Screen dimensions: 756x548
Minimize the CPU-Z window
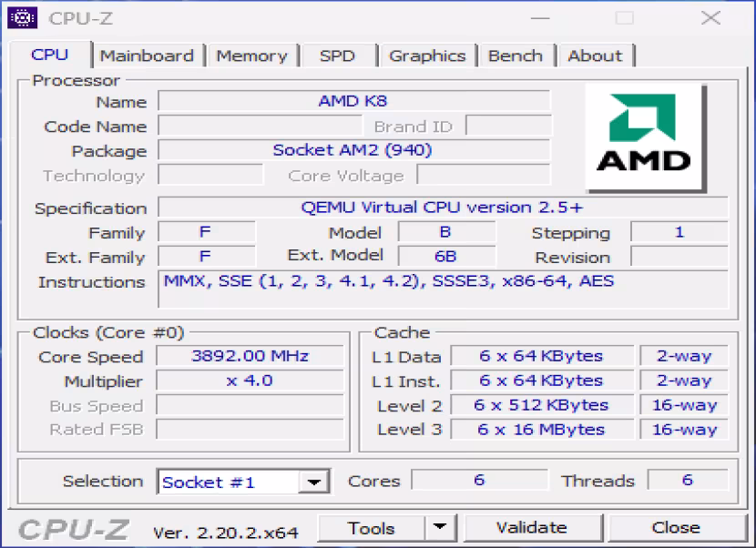[540, 18]
